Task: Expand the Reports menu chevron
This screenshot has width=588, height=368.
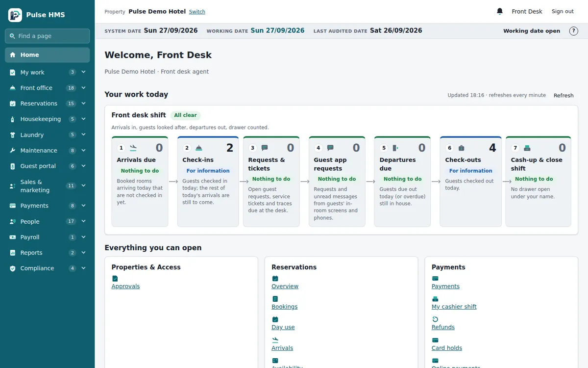Action: pos(83,253)
